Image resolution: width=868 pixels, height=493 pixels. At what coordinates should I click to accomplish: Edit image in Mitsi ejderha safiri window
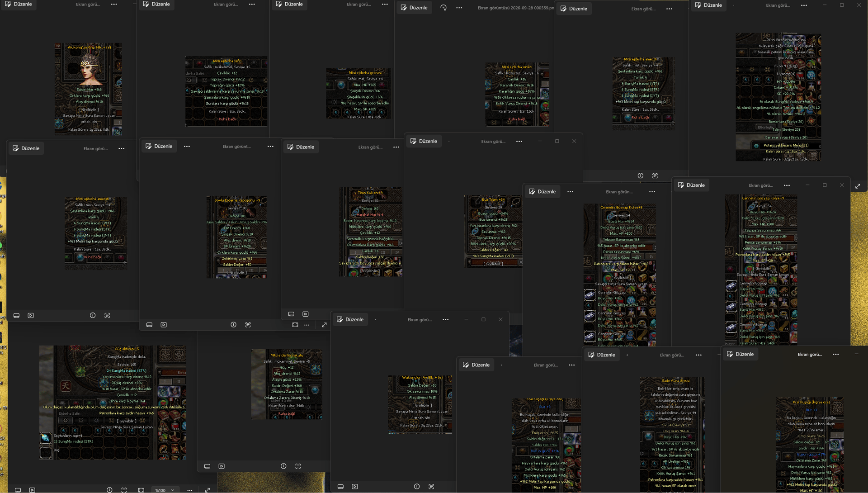point(156,4)
